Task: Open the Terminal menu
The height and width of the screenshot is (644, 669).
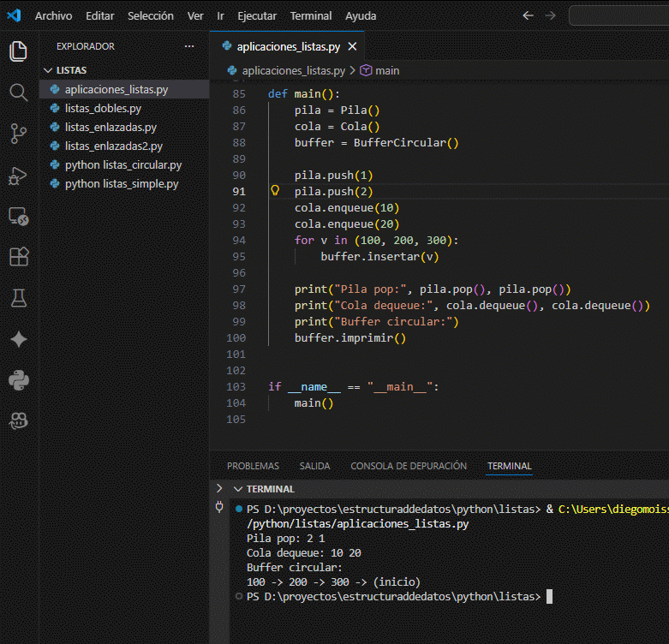Action: pos(310,16)
